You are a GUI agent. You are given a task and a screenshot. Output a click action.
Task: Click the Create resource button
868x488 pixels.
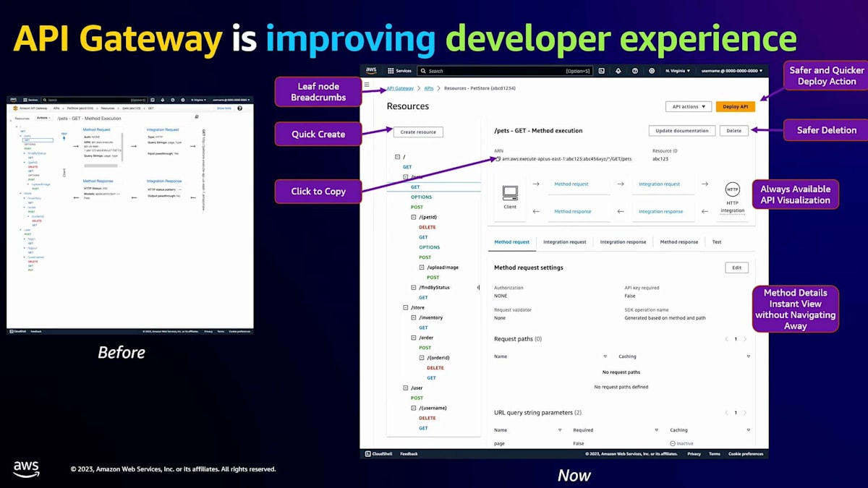418,132
